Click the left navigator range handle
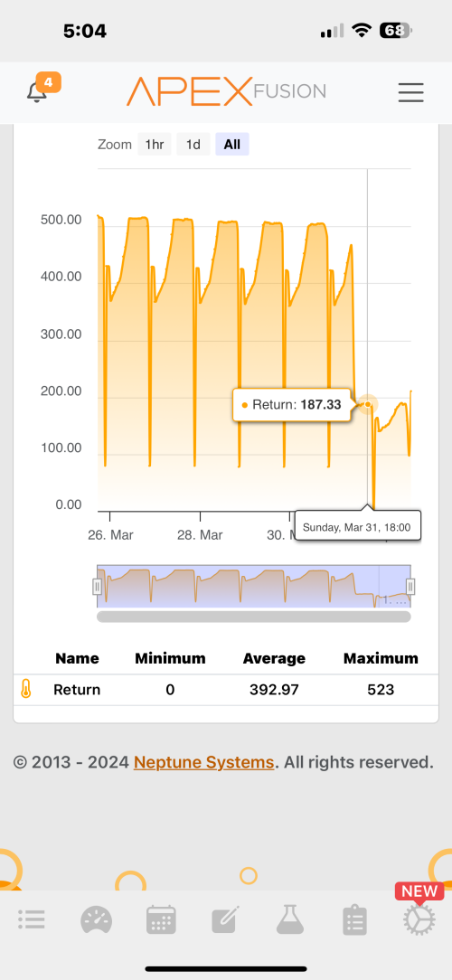The width and height of the screenshot is (452, 980). (x=97, y=586)
